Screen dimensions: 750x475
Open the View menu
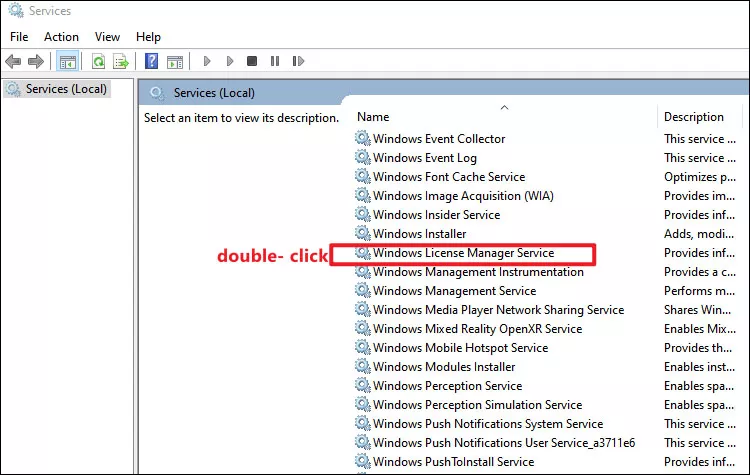tap(107, 37)
